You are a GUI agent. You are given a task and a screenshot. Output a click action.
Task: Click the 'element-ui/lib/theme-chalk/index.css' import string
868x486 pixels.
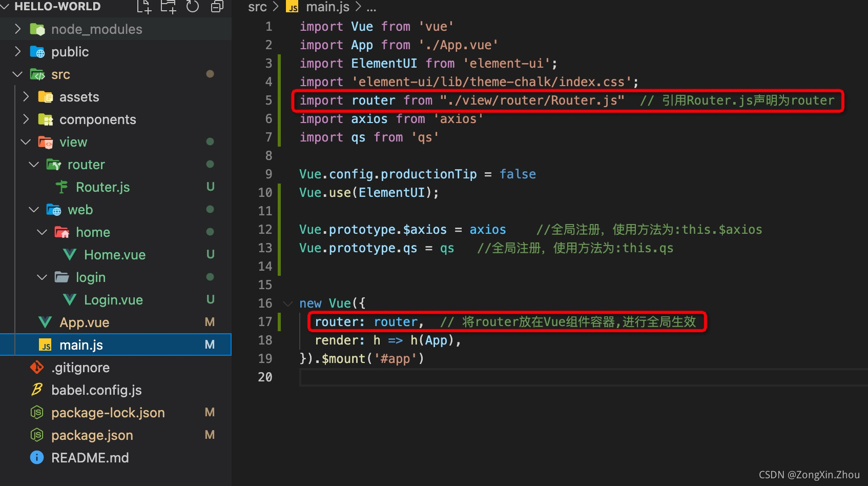[x=492, y=82]
